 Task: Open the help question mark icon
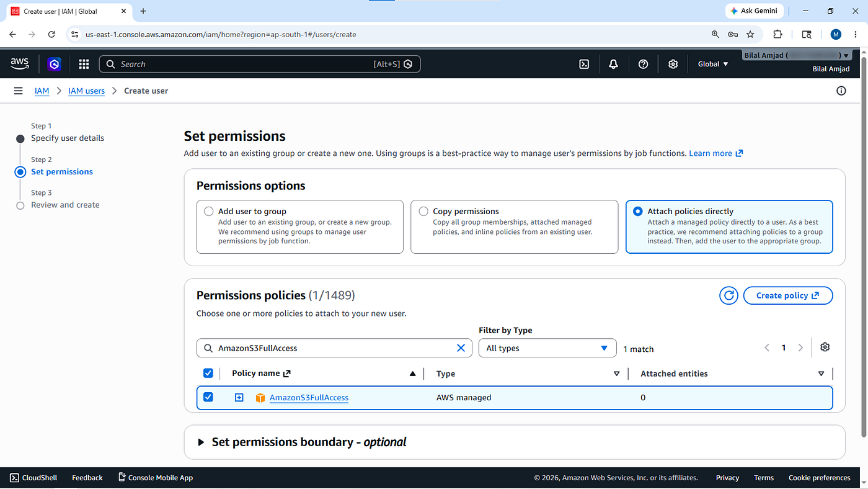tap(644, 64)
